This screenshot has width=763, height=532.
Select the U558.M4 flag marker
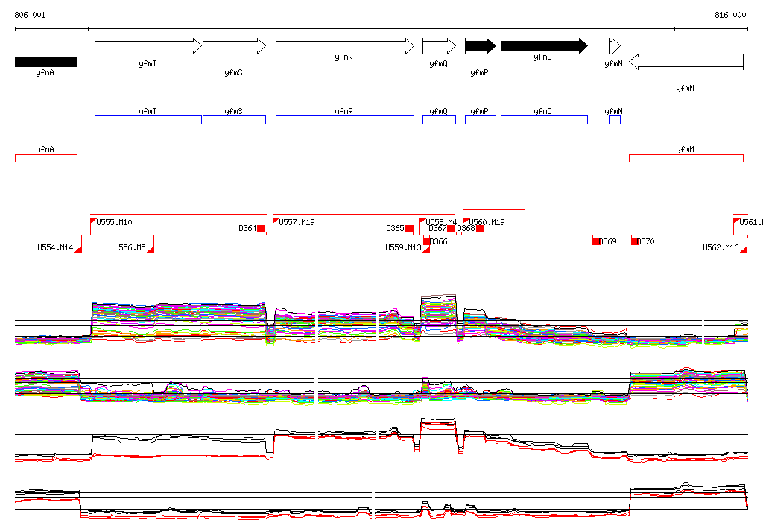coord(422,221)
